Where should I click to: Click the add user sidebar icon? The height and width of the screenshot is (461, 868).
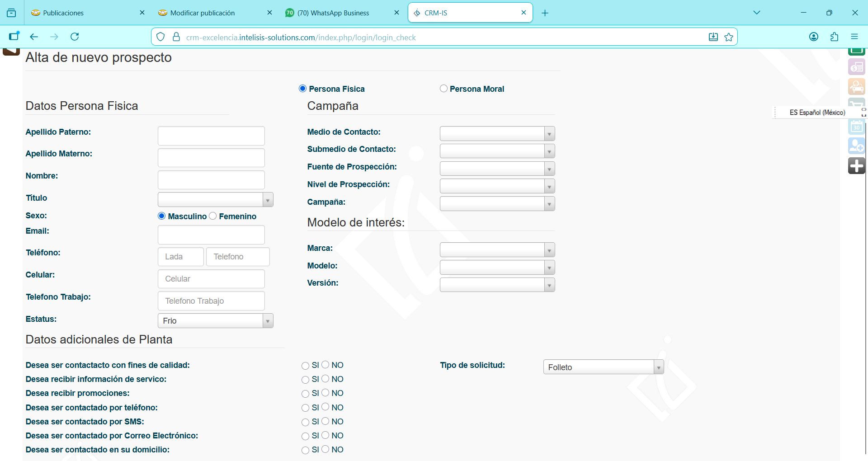pyautogui.click(x=856, y=146)
